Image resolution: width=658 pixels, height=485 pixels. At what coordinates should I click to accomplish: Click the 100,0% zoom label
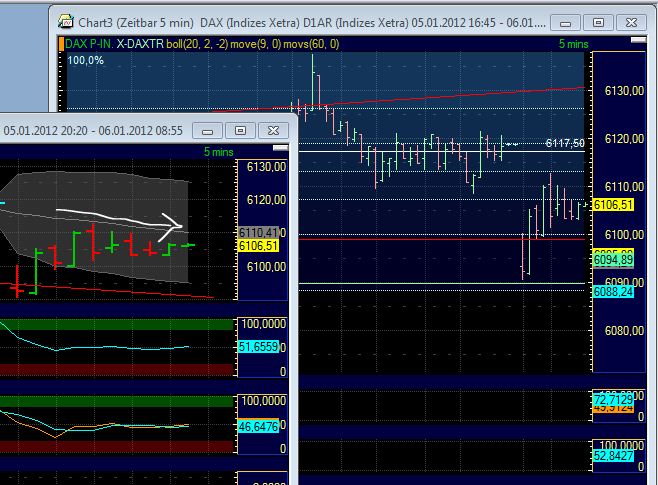pyautogui.click(x=85, y=61)
